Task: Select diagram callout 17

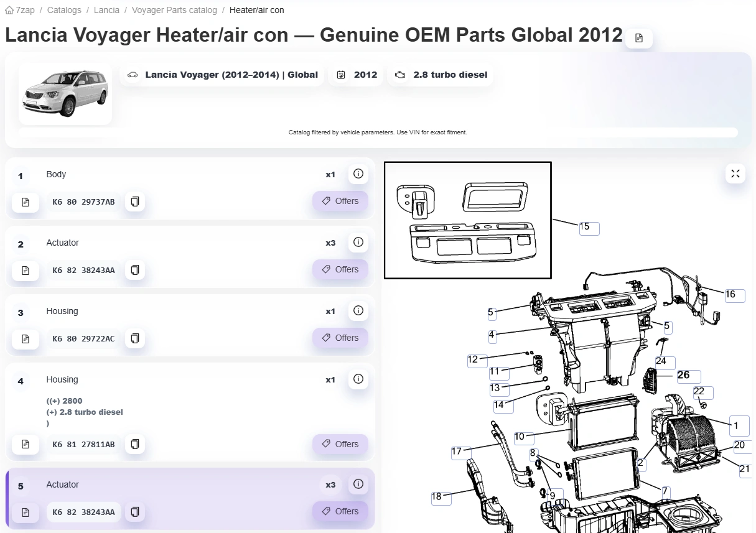Action: [x=461, y=452]
